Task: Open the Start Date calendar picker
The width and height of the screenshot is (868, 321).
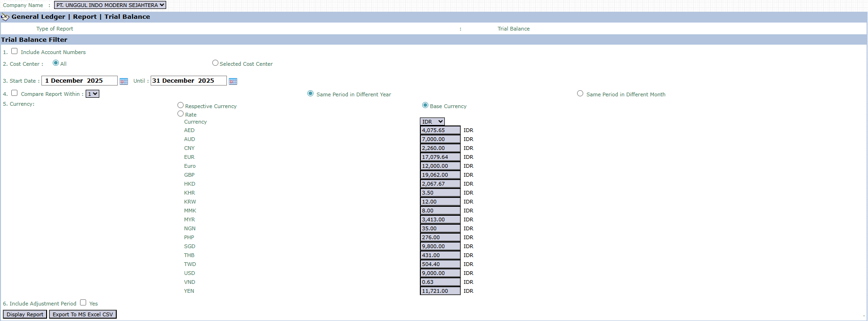Action: [124, 81]
